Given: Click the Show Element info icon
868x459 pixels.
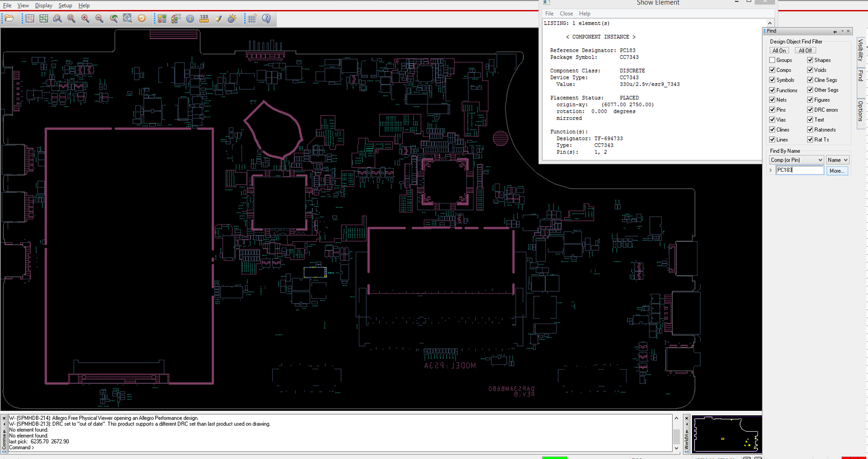Looking at the screenshot, I should [190, 19].
